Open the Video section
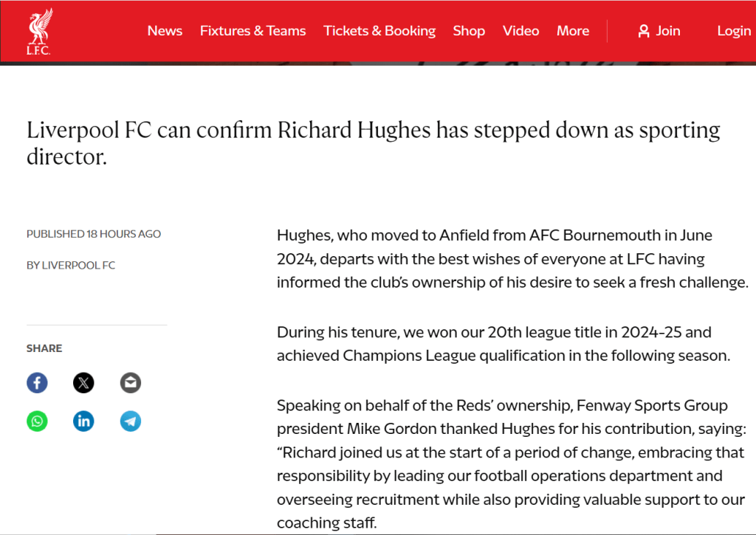Image resolution: width=756 pixels, height=535 pixels. pyautogui.click(x=520, y=31)
